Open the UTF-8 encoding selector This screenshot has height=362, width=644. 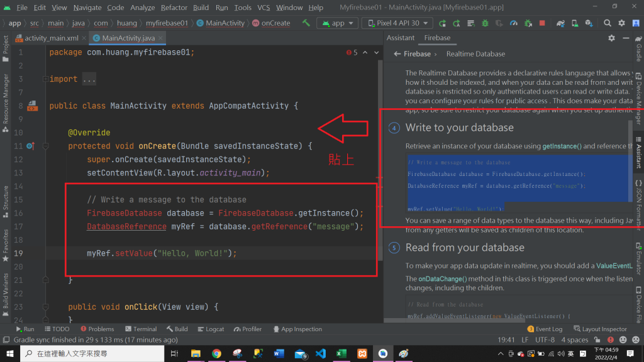(545, 340)
